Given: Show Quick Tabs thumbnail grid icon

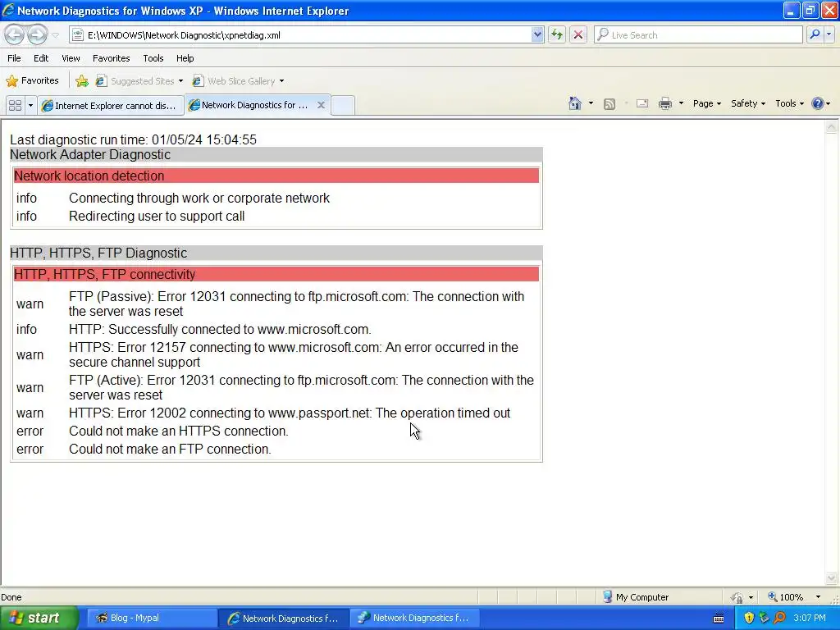Looking at the screenshot, I should pos(15,105).
